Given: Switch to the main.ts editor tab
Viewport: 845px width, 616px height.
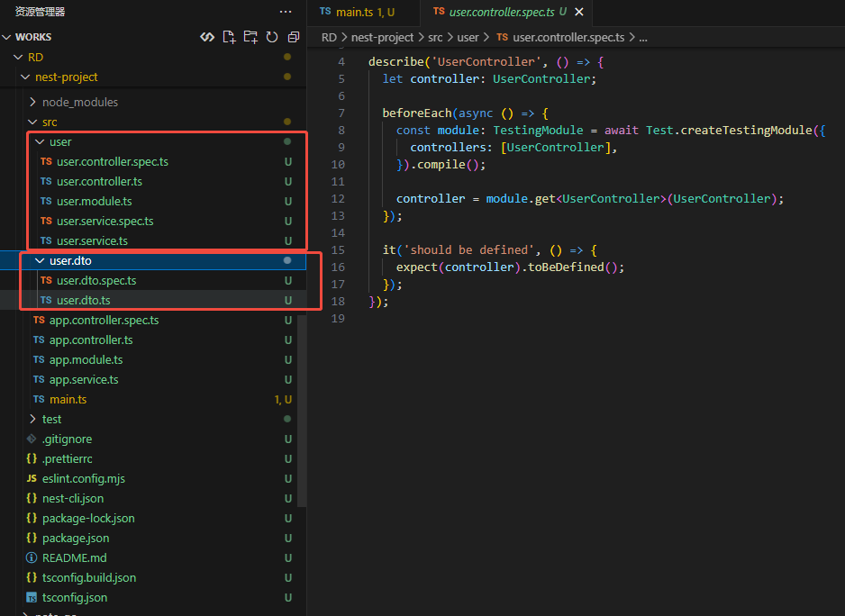Looking at the screenshot, I should pos(356,12).
